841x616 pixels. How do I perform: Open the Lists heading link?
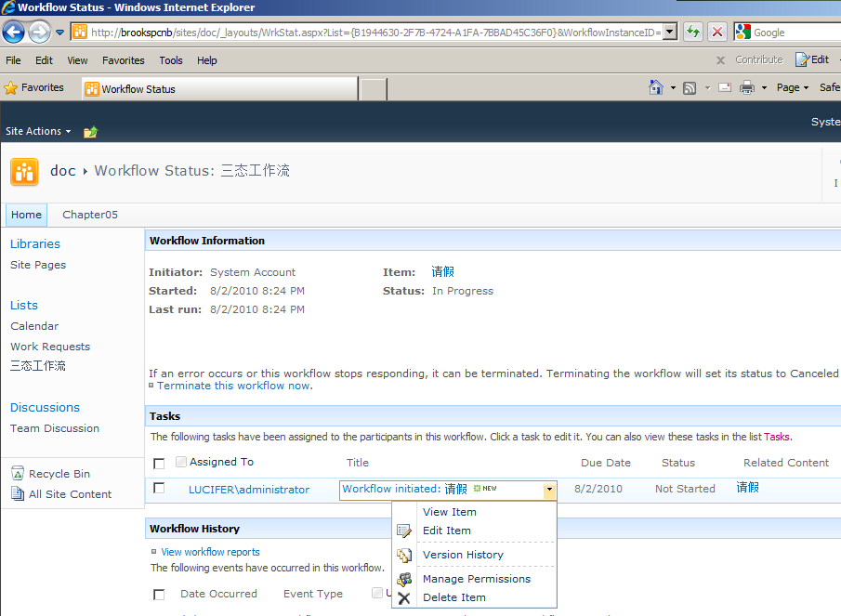click(24, 305)
